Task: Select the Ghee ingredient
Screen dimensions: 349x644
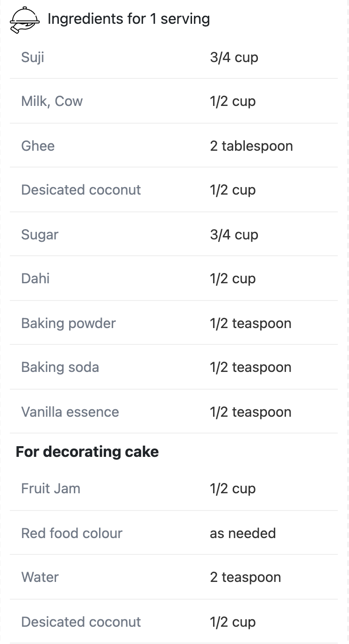Action: pos(38,146)
